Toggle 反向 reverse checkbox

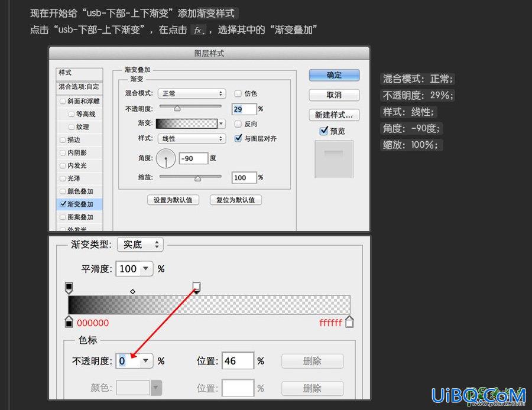click(238, 124)
